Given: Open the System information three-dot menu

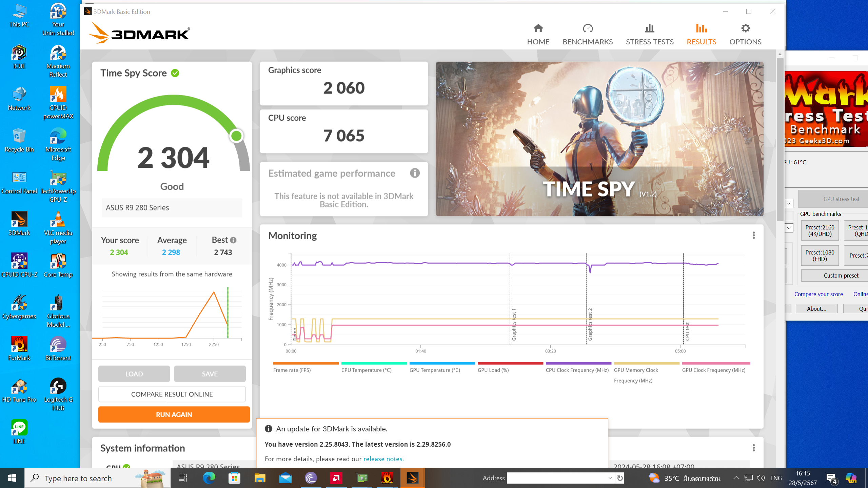Looking at the screenshot, I should pos(753,448).
